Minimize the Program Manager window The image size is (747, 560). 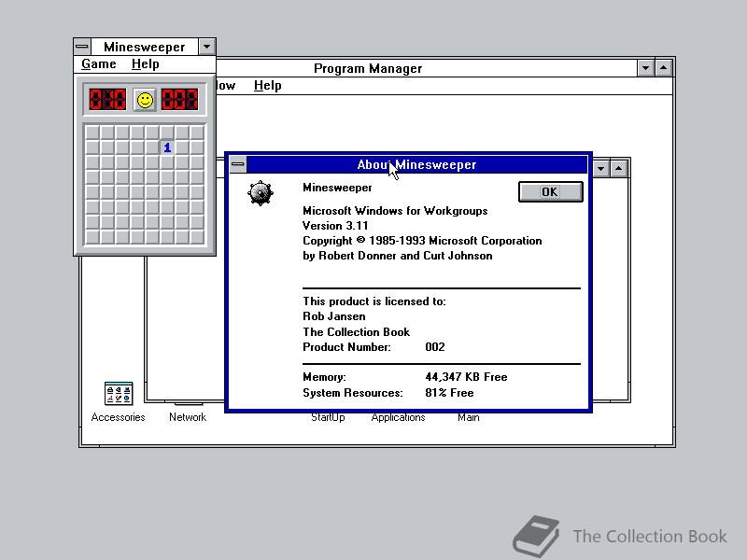(645, 68)
